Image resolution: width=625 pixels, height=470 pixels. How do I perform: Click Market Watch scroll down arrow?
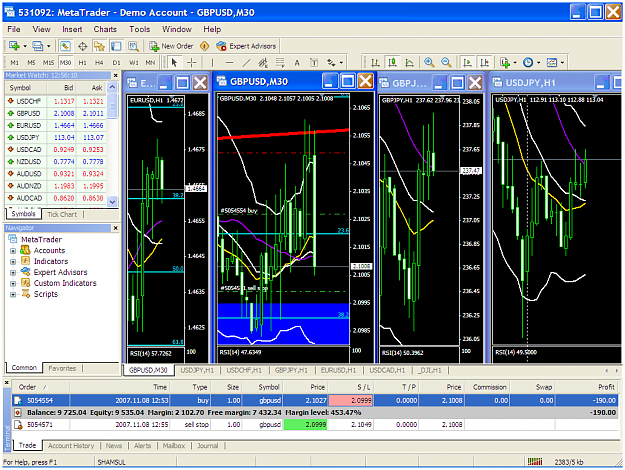tap(112, 202)
